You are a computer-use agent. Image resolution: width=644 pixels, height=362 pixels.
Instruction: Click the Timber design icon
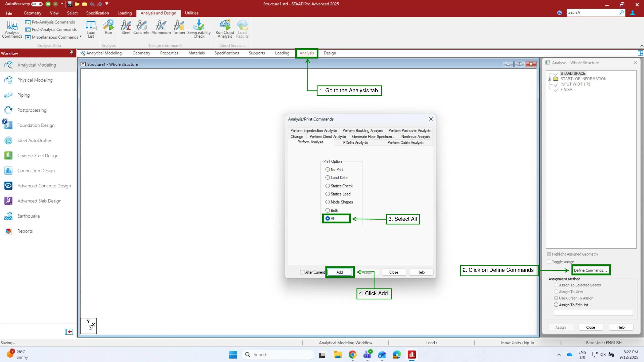pos(179,27)
